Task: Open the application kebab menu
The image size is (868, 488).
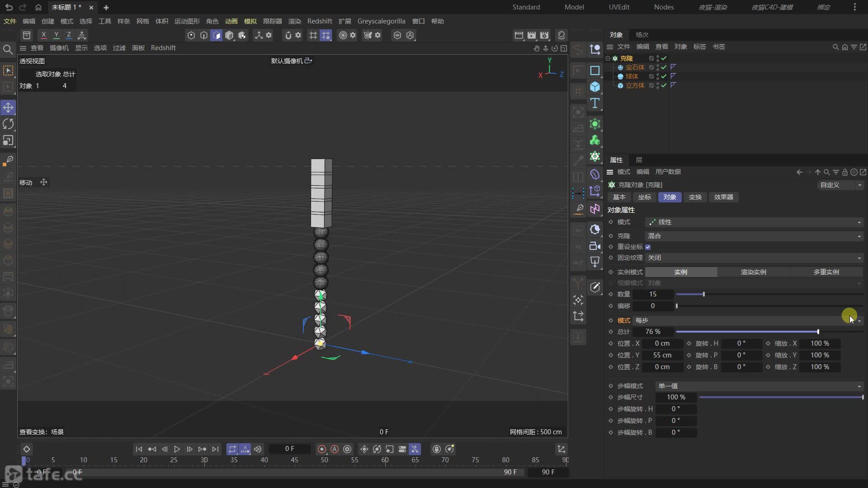Action: (x=855, y=7)
